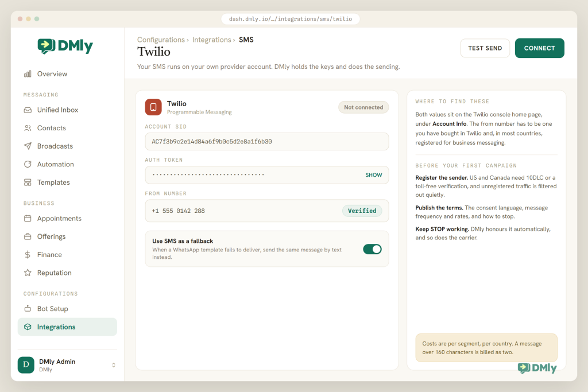
Task: Click the Use SMS as a fallback title
Action: (x=183, y=241)
